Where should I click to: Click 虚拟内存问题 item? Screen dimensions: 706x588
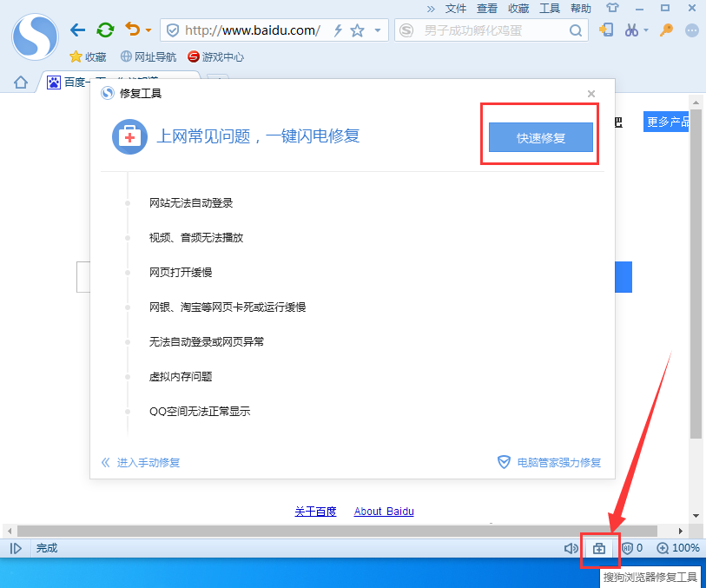click(x=181, y=376)
